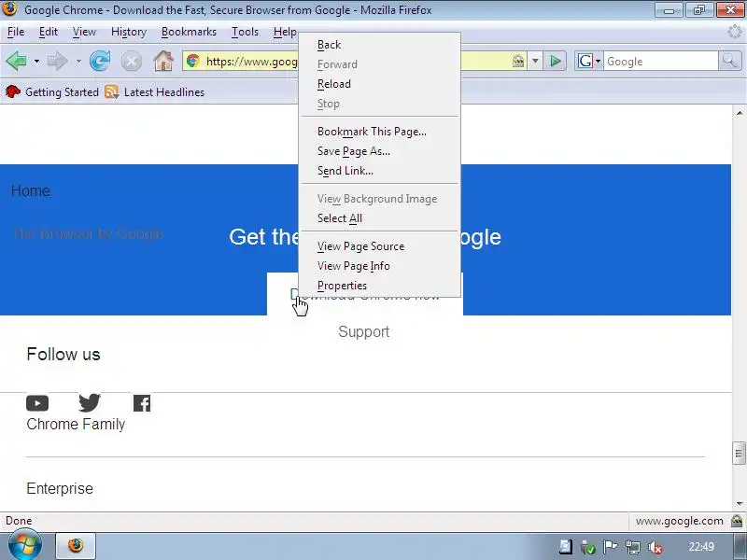Click the Chrome Family heading
The height and width of the screenshot is (560, 747).
point(76,424)
